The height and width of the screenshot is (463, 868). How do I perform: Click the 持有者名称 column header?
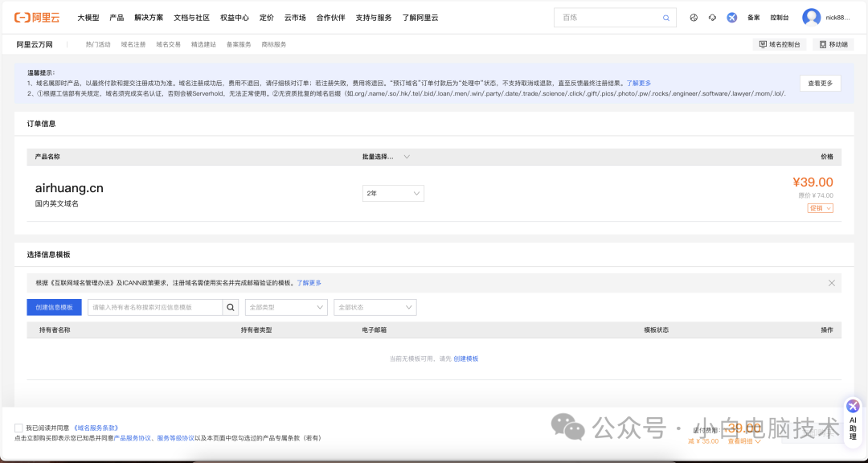55,330
